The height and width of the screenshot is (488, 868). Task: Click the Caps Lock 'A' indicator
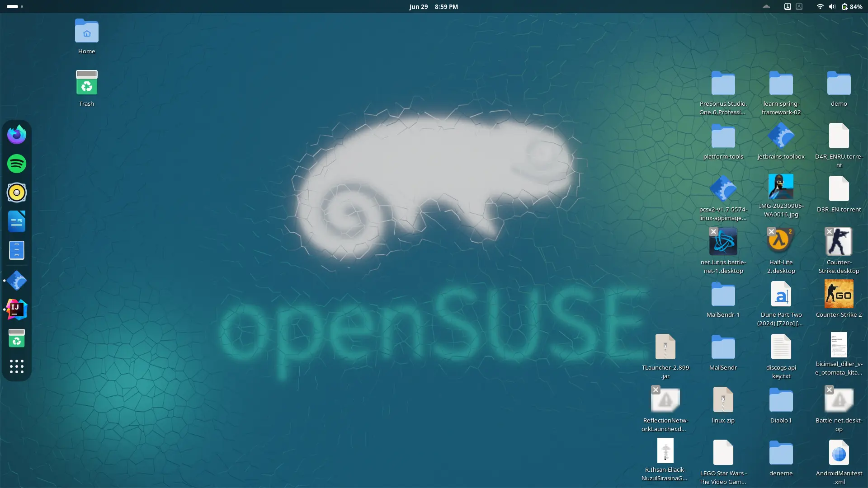[x=799, y=7]
